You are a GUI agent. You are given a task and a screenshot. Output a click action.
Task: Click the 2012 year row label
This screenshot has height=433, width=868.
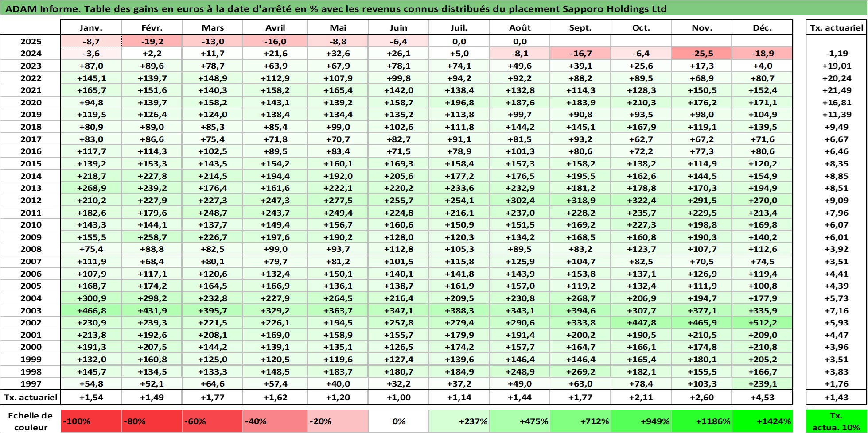point(31,201)
